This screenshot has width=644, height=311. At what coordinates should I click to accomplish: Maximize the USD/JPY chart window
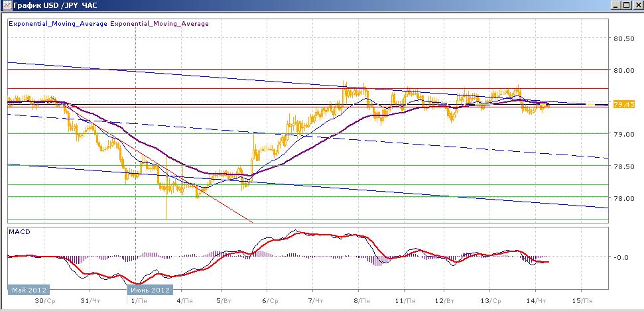pos(625,6)
